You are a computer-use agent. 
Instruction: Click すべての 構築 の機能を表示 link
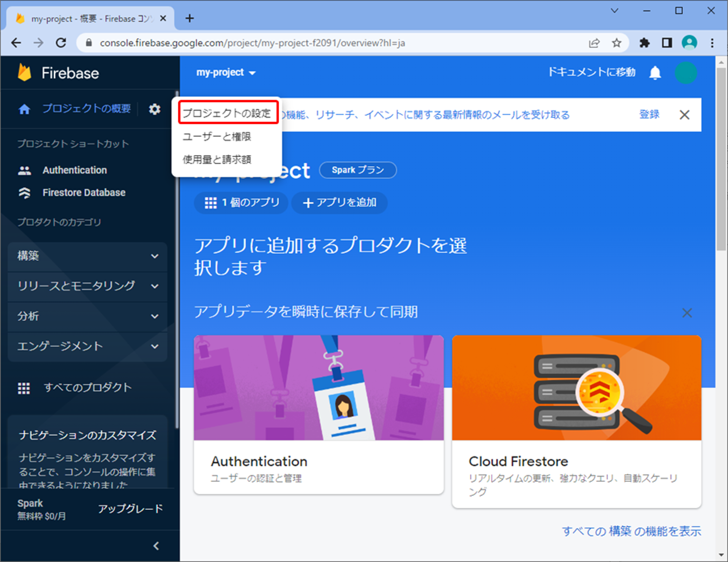[x=631, y=531]
